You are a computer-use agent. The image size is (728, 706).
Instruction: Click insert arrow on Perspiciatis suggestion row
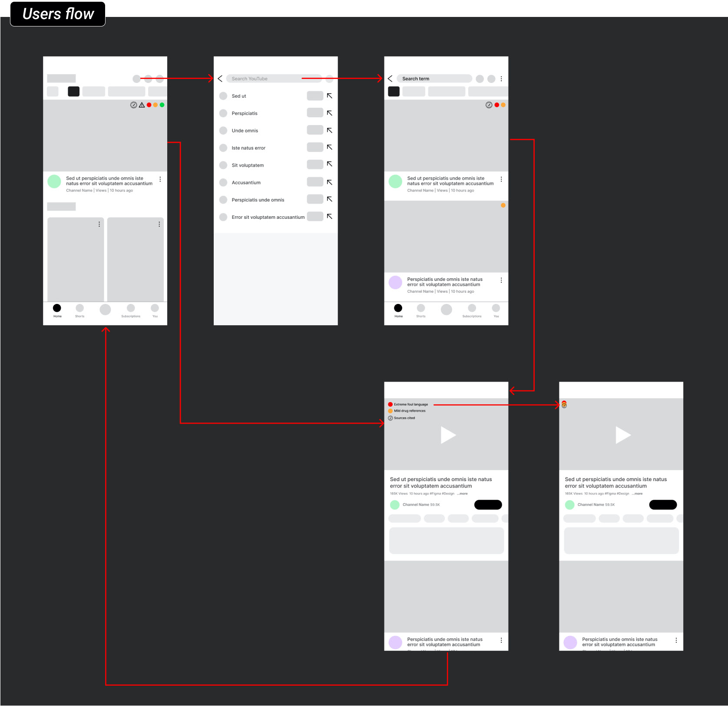(330, 113)
